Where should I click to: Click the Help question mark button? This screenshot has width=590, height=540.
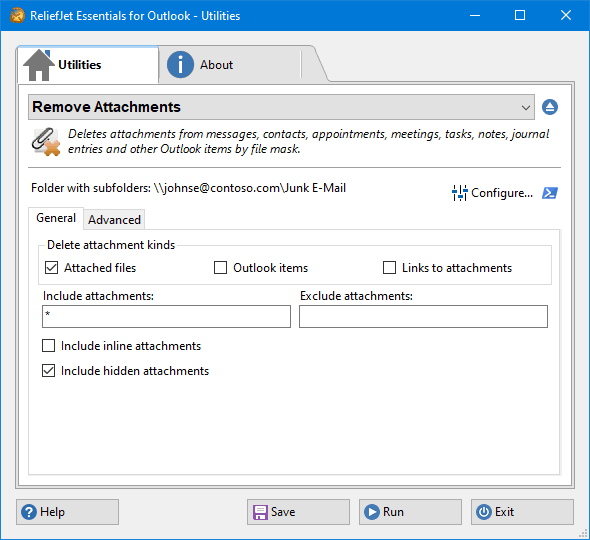(x=67, y=512)
